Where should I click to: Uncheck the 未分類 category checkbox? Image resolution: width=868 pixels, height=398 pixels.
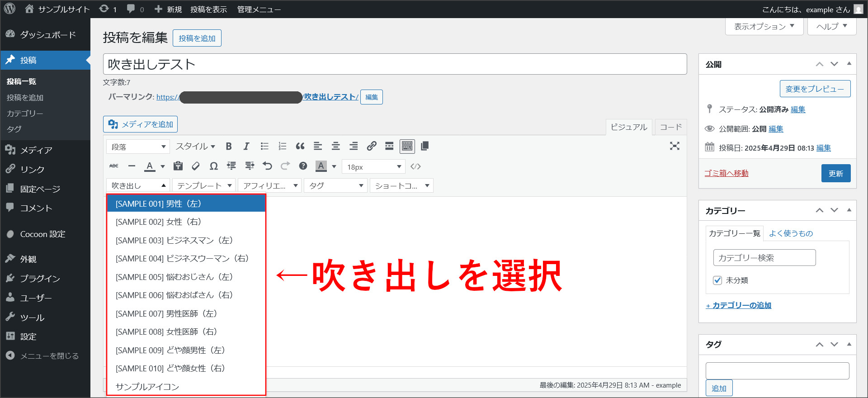click(x=717, y=280)
